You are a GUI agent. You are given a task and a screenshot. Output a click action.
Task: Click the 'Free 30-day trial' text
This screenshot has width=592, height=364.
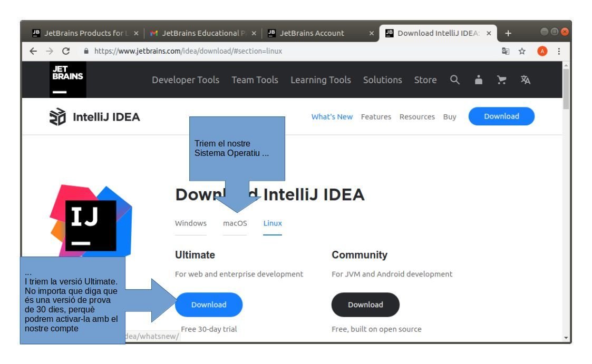[209, 329]
